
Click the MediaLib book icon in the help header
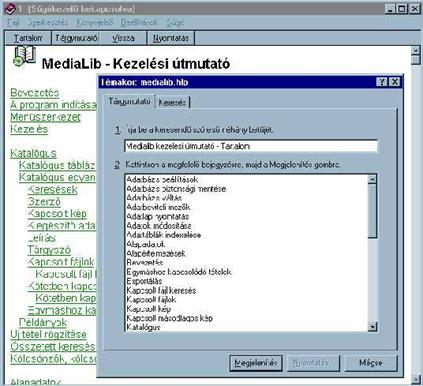(x=24, y=56)
